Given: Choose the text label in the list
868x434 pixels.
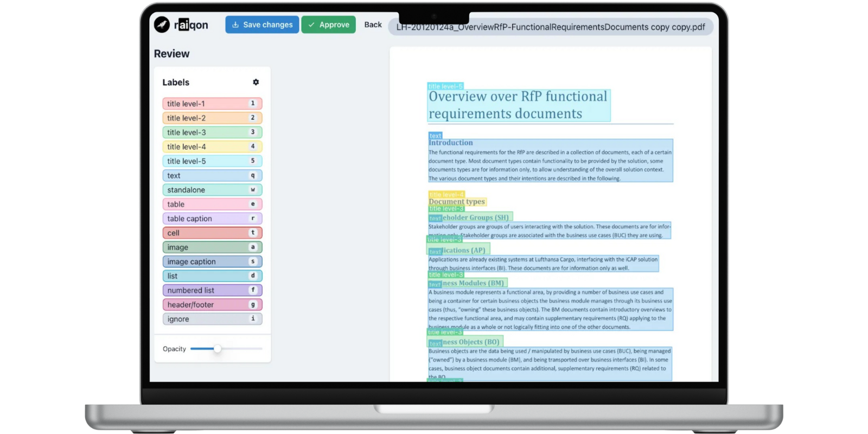Looking at the screenshot, I should 212,175.
